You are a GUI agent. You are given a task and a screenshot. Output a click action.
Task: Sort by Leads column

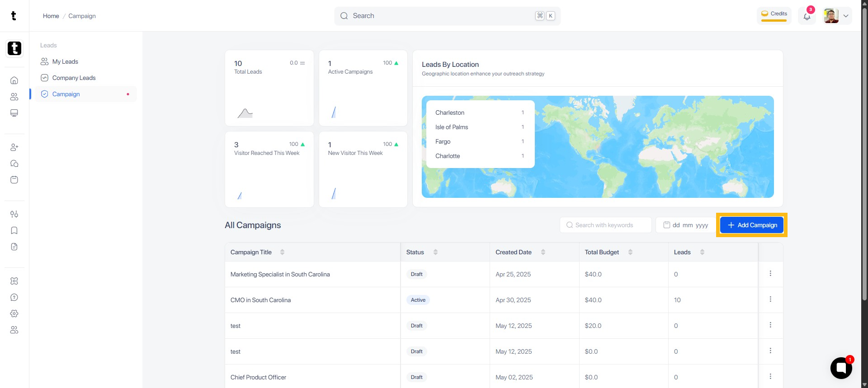pos(702,252)
